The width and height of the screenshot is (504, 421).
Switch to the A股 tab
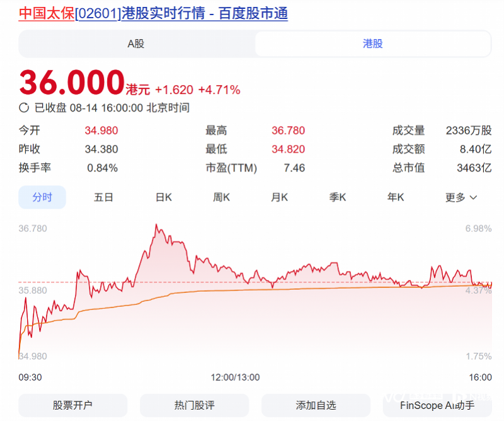136,43
